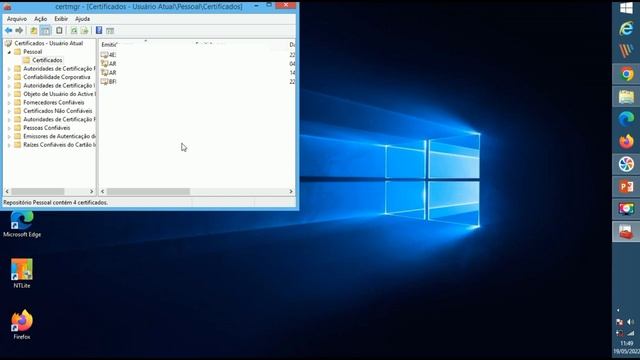Select the 4E certificate row
The width and height of the screenshot is (640, 360).
(x=198, y=55)
